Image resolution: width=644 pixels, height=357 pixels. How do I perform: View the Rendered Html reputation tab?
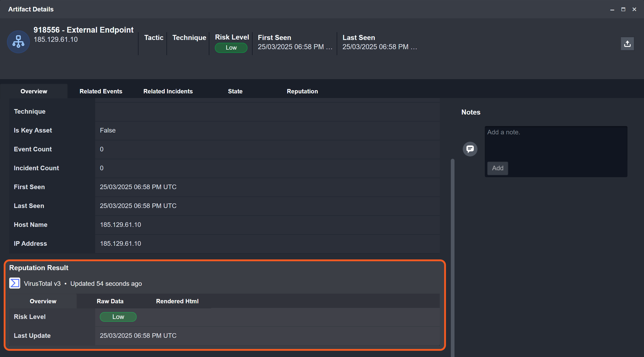(177, 301)
